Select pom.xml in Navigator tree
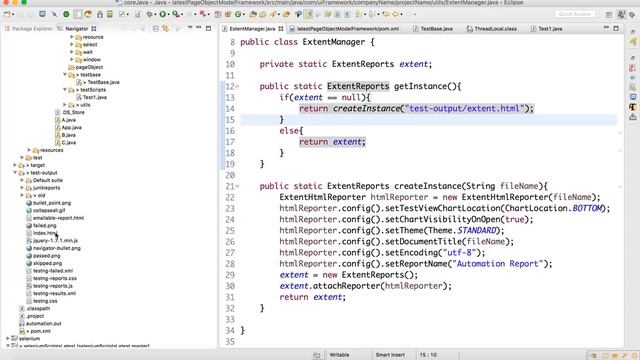640x360 pixels. 40,331
